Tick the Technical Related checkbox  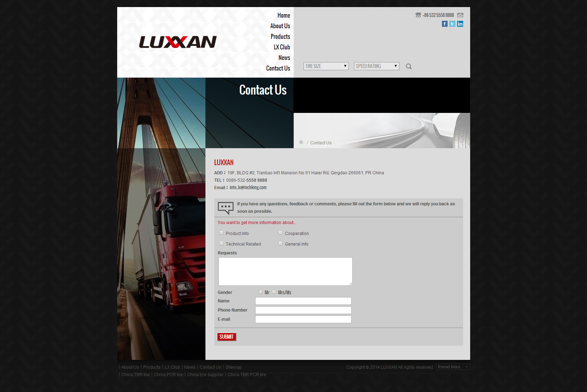pos(221,243)
